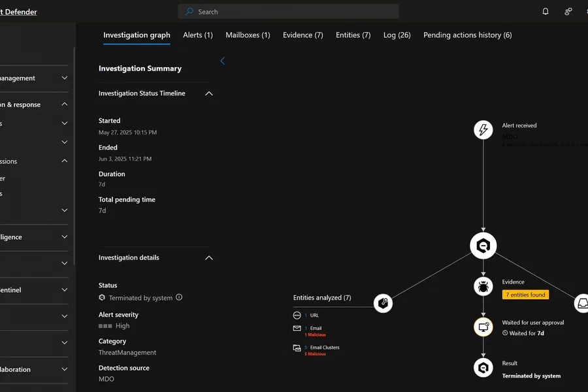Select the Entities analyzed tag node
Screen dimensions: 588x392
[383, 303]
